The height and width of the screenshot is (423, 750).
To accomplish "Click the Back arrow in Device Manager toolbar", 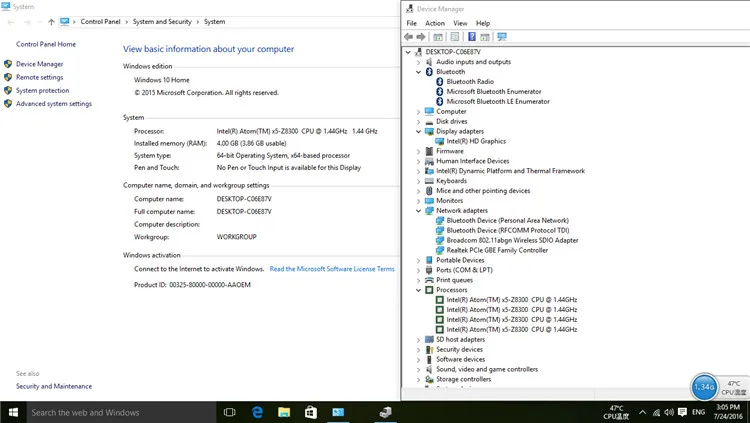I will [x=408, y=37].
